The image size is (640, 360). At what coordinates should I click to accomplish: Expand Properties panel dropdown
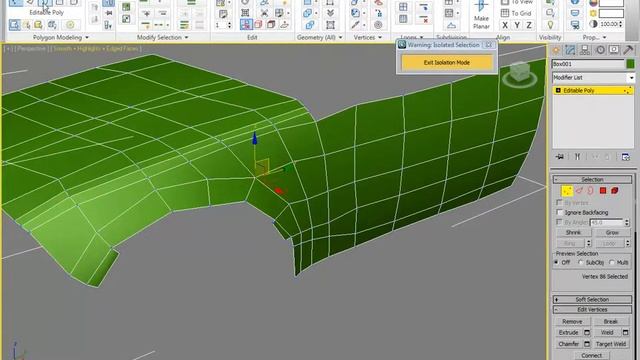pos(604,38)
